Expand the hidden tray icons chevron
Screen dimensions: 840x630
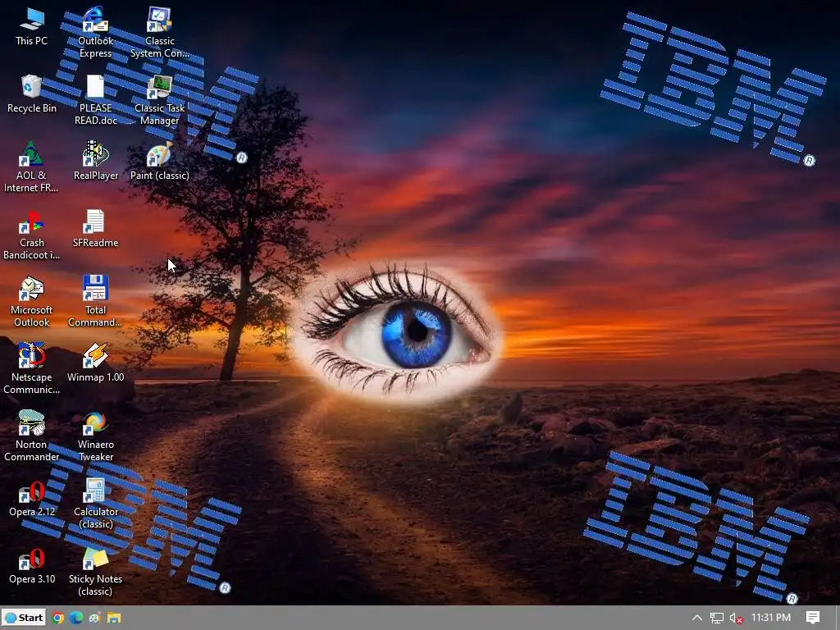697,618
